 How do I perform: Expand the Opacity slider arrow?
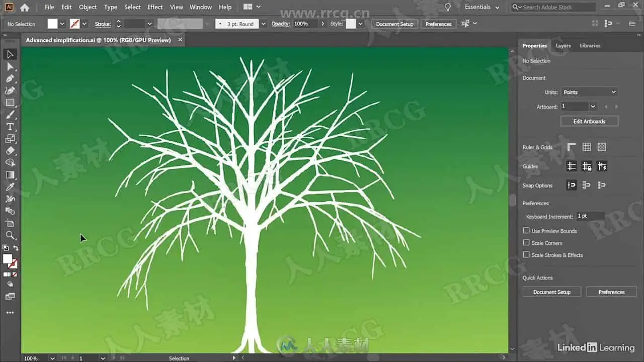(323, 24)
